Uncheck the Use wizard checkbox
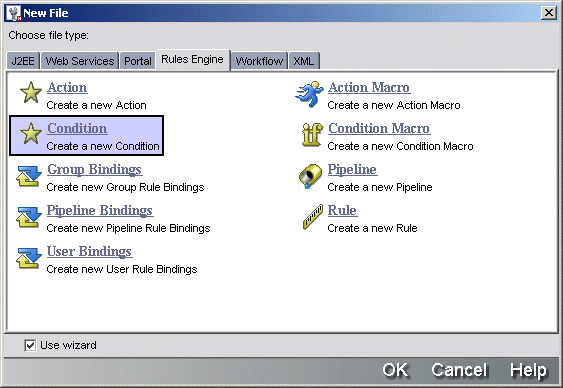 [30, 345]
